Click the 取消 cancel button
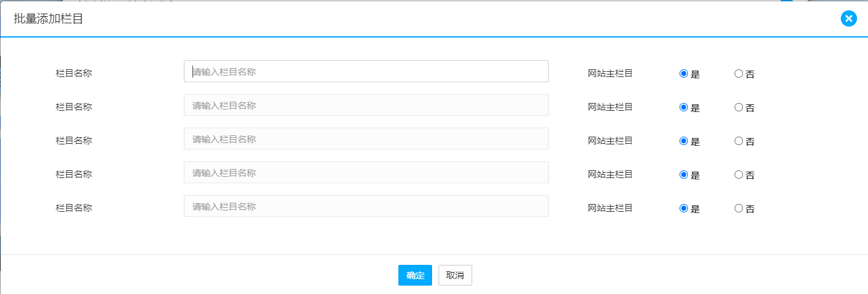This screenshot has height=294, width=868. pos(455,275)
